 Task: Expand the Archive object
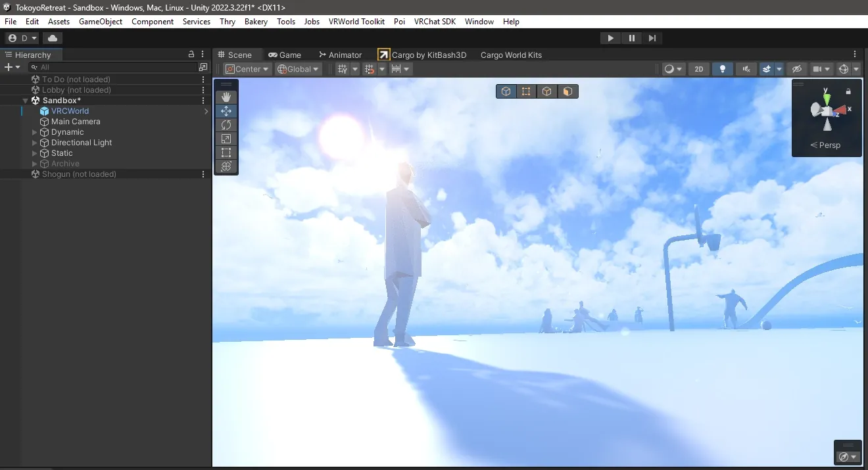(35, 164)
